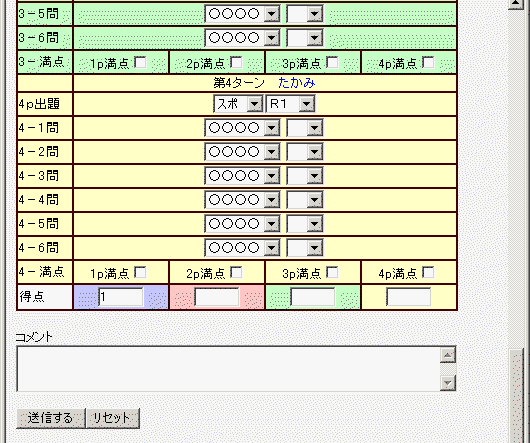Open the R1 round dropdown
This screenshot has width=530, height=443.
pyautogui.click(x=291, y=104)
